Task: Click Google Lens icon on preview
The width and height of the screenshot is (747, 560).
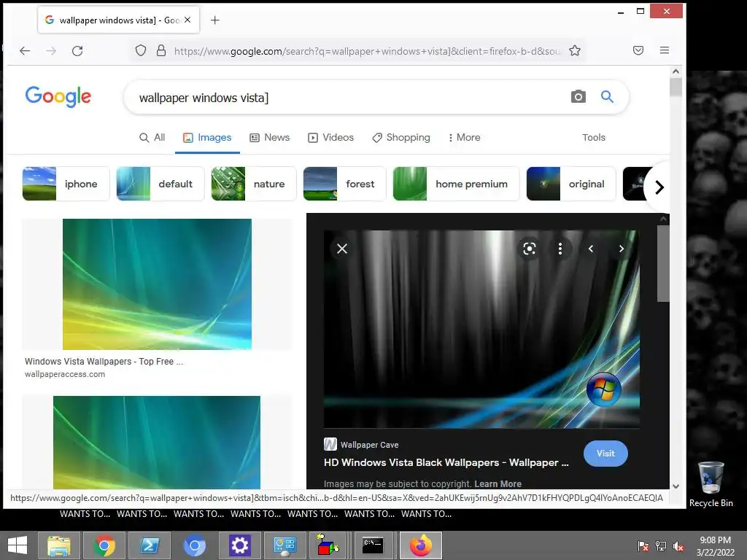Action: click(x=530, y=249)
